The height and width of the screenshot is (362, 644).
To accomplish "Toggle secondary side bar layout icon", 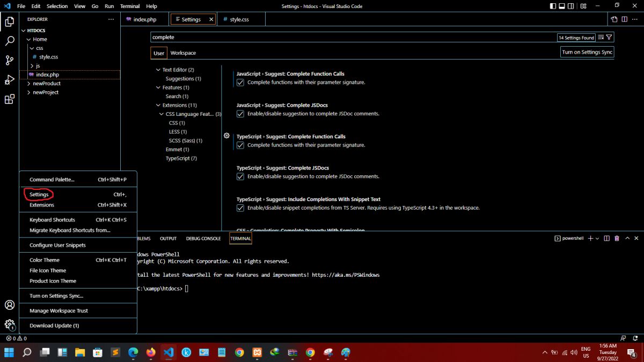I will [571, 6].
